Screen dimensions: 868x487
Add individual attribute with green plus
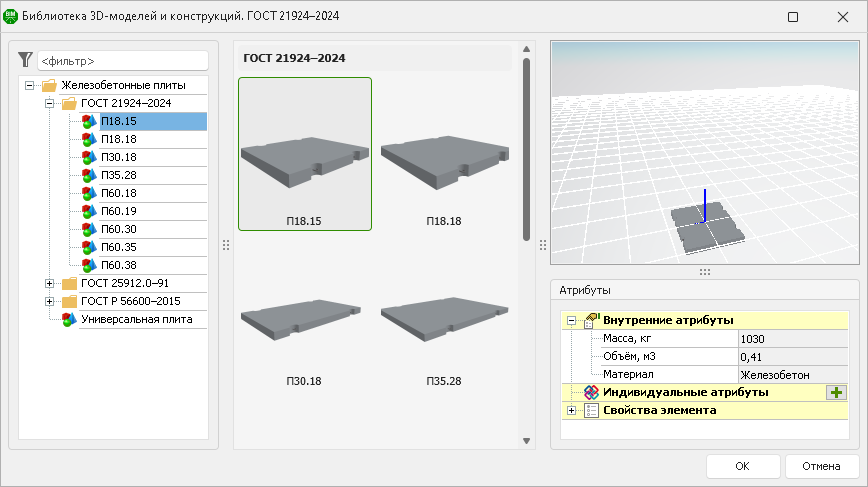click(836, 393)
